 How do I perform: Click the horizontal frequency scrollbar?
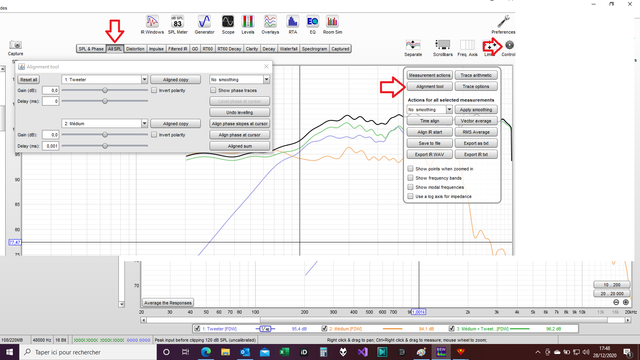pos(386,320)
